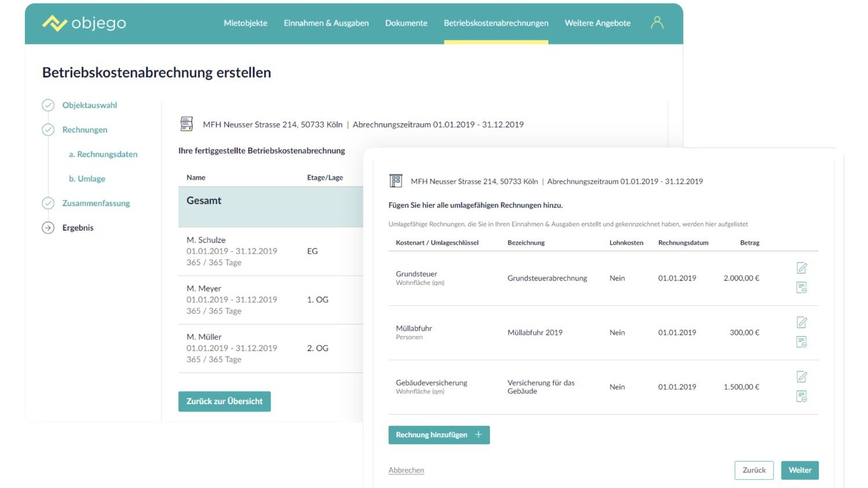Open Einnahmen & Ausgaben menu
This screenshot has width=868, height=488.
coord(326,23)
